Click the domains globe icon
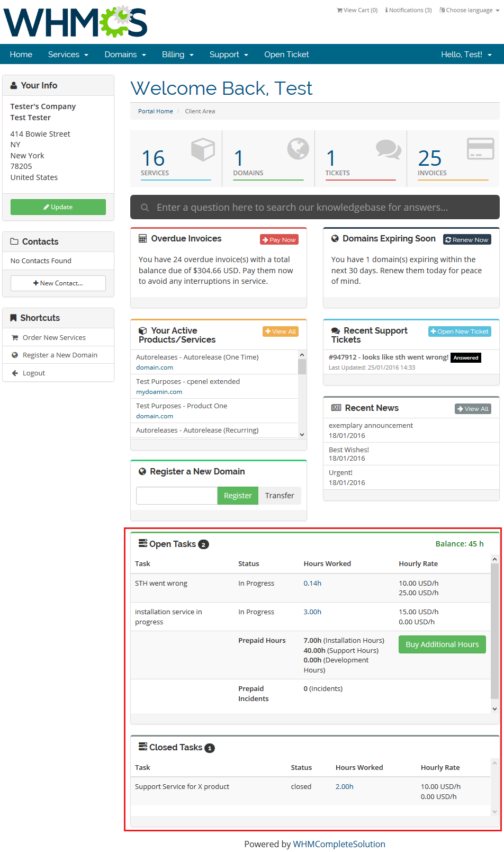This screenshot has height=852, width=504. [x=298, y=149]
